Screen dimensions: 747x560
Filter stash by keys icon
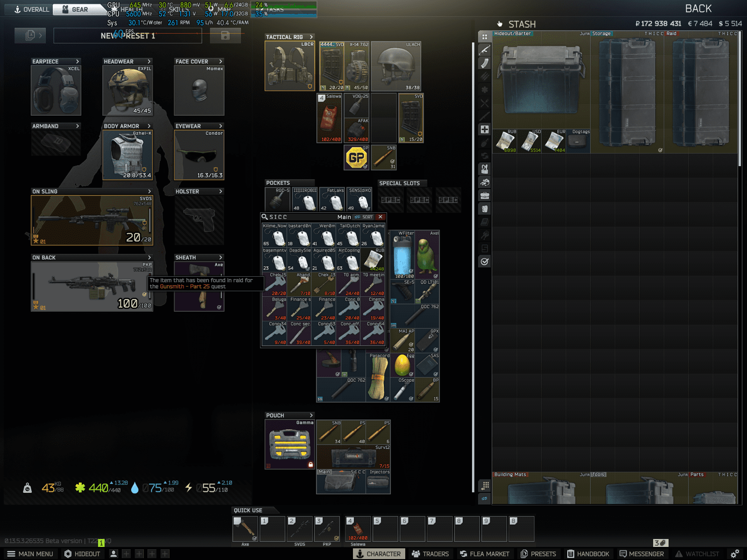pos(485,235)
